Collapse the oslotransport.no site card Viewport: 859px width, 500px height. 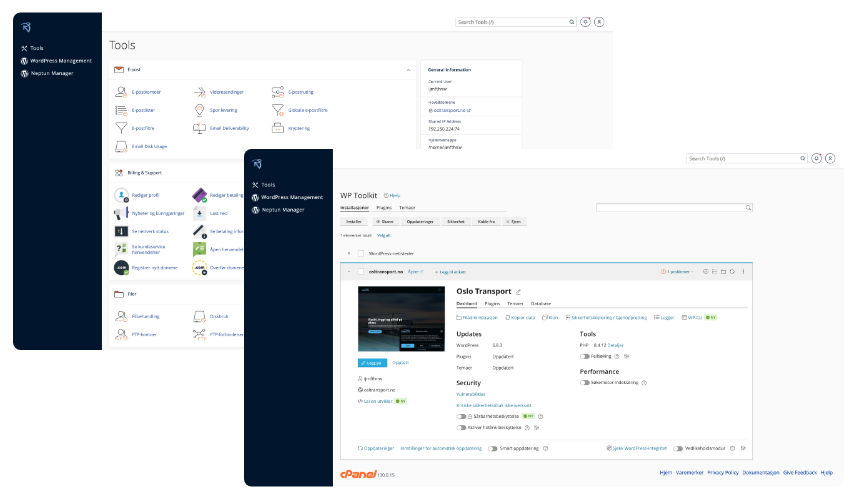point(349,271)
